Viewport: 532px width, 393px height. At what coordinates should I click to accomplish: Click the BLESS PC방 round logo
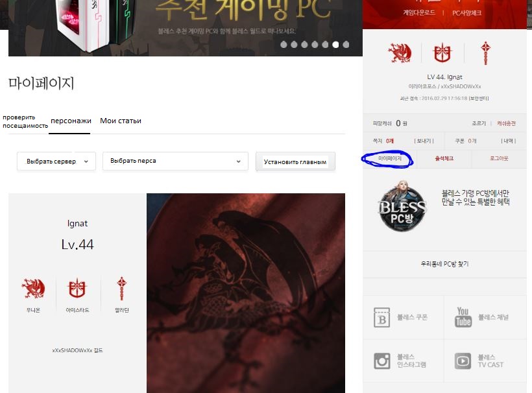point(402,207)
